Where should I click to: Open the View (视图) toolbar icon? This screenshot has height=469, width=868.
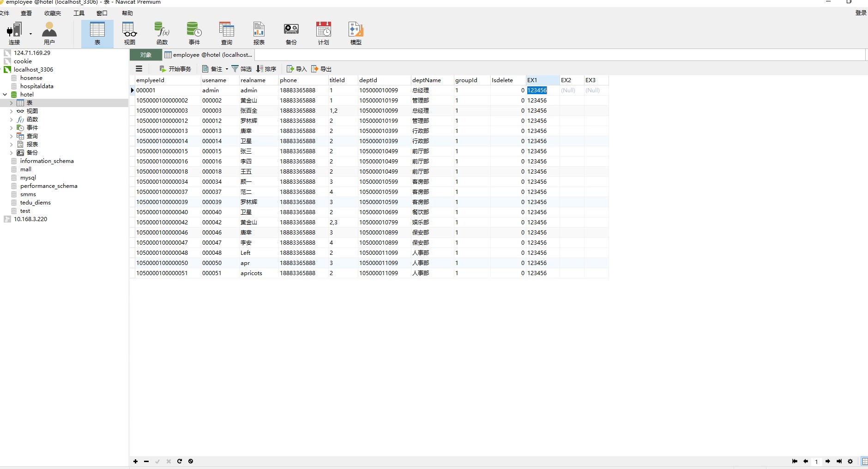coord(129,30)
